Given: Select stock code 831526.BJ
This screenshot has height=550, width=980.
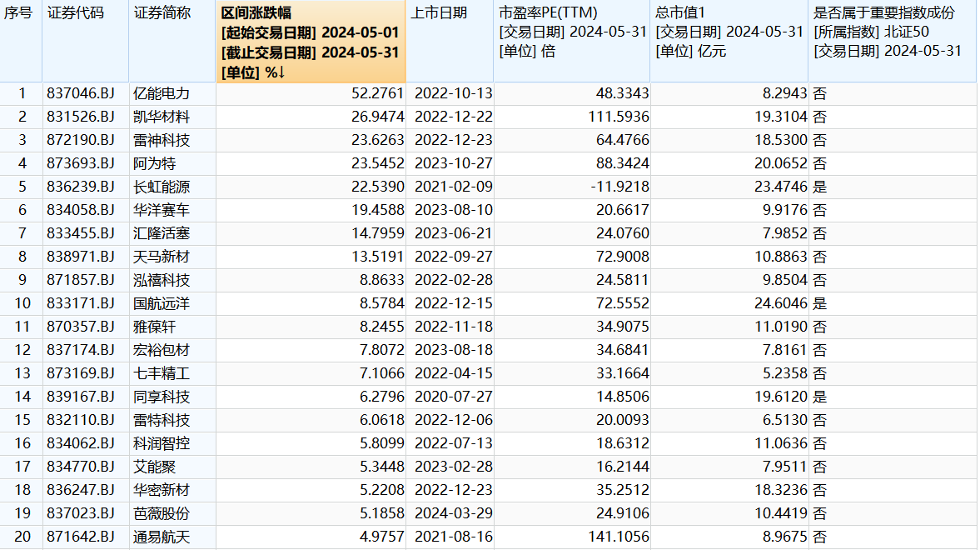Looking at the screenshot, I should click(81, 117).
